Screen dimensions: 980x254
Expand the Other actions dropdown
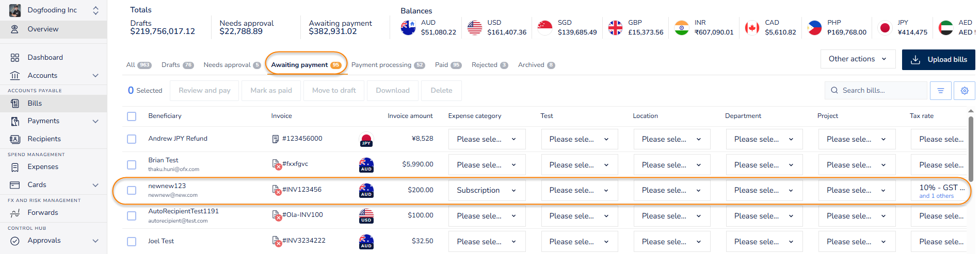[857, 59]
